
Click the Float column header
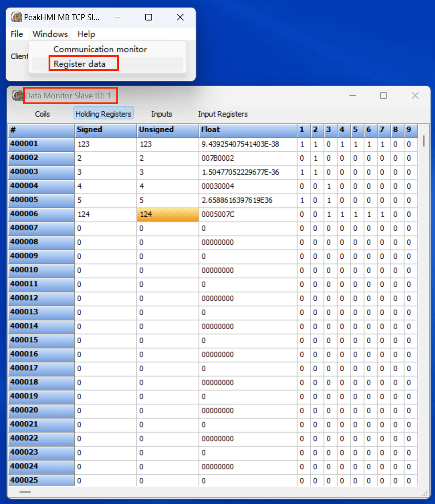click(x=248, y=130)
